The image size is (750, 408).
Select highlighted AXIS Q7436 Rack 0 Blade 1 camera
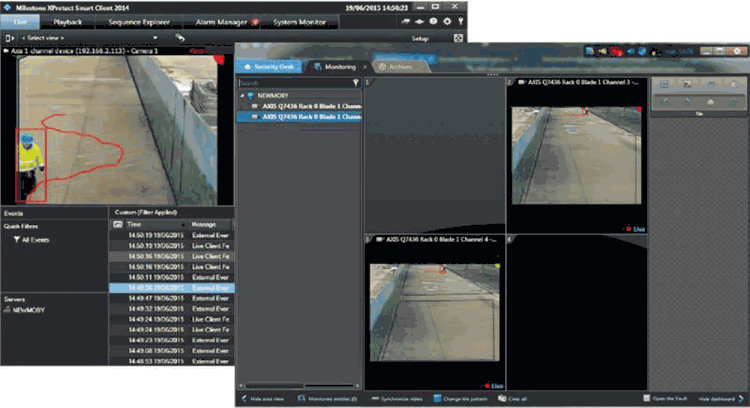point(299,117)
